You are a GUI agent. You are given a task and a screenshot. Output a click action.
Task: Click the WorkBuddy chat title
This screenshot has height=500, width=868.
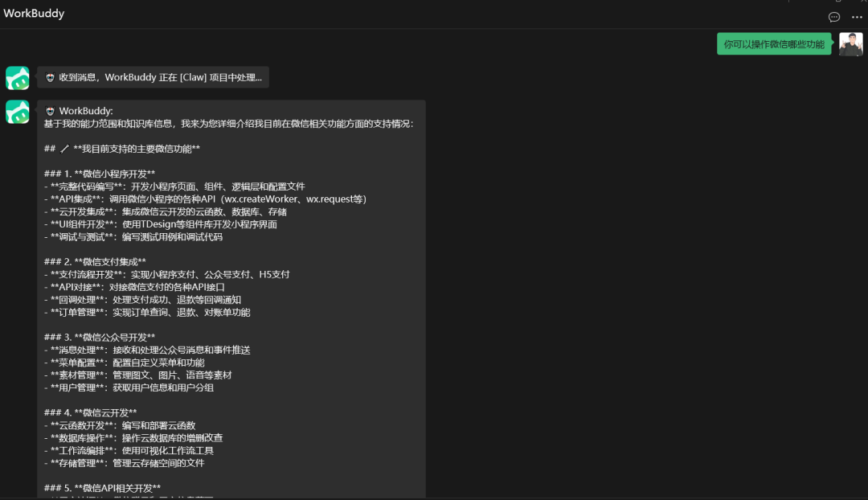tap(34, 14)
